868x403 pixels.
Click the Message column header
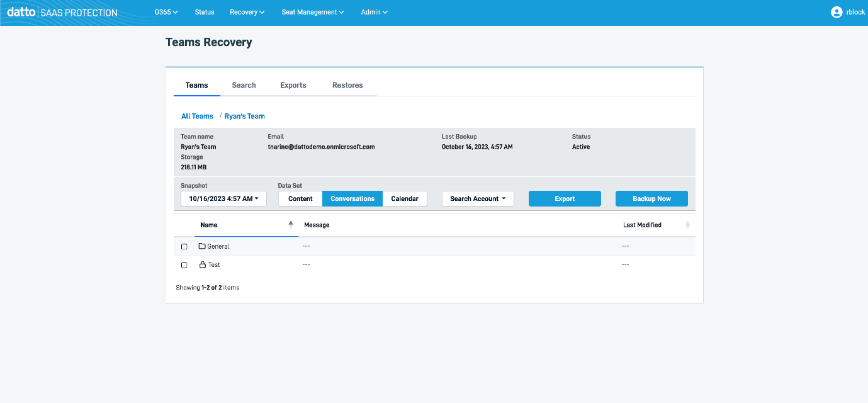(x=317, y=225)
